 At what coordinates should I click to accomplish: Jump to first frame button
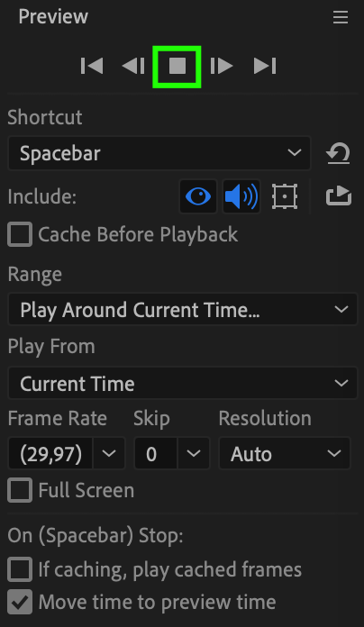coord(92,66)
